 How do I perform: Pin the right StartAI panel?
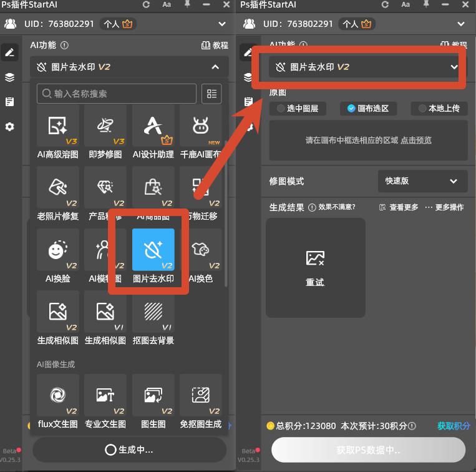point(426,4)
